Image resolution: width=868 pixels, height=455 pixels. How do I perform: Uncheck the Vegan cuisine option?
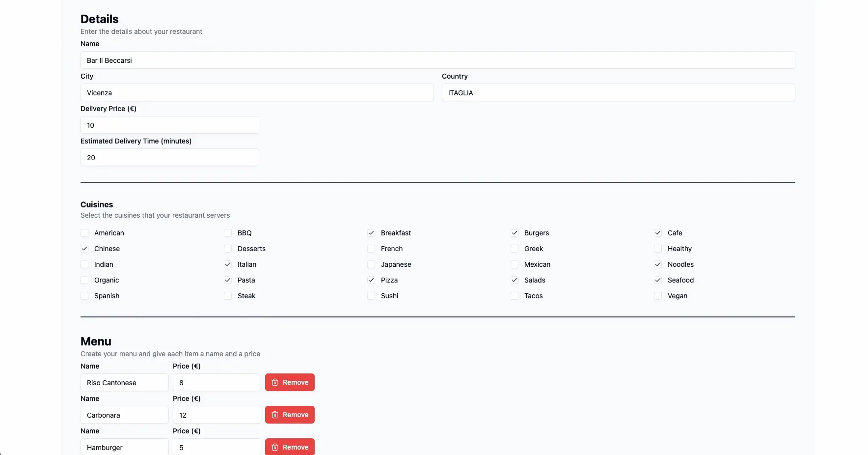657,296
